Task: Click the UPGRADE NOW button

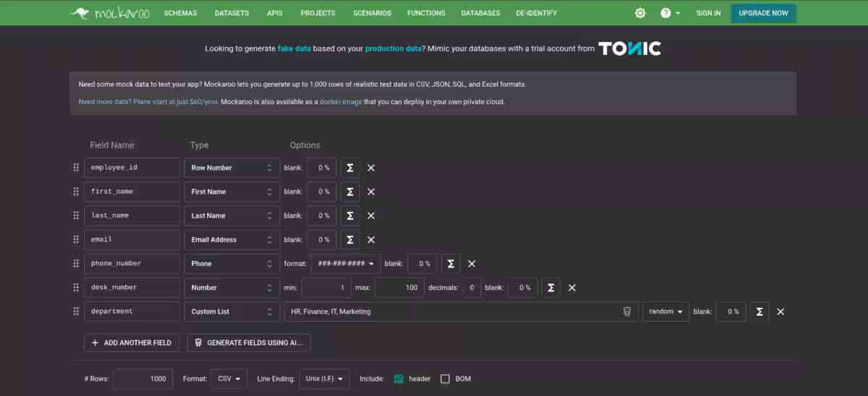Action: (763, 13)
